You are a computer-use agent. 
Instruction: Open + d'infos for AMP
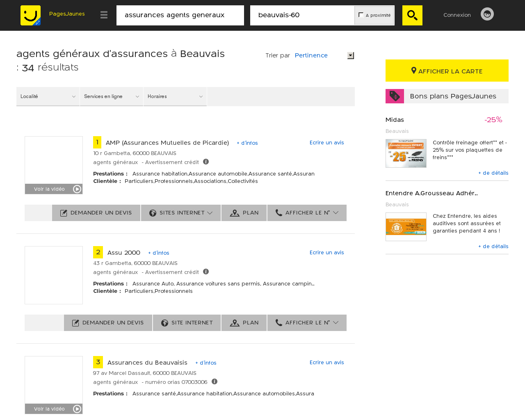[x=247, y=143]
